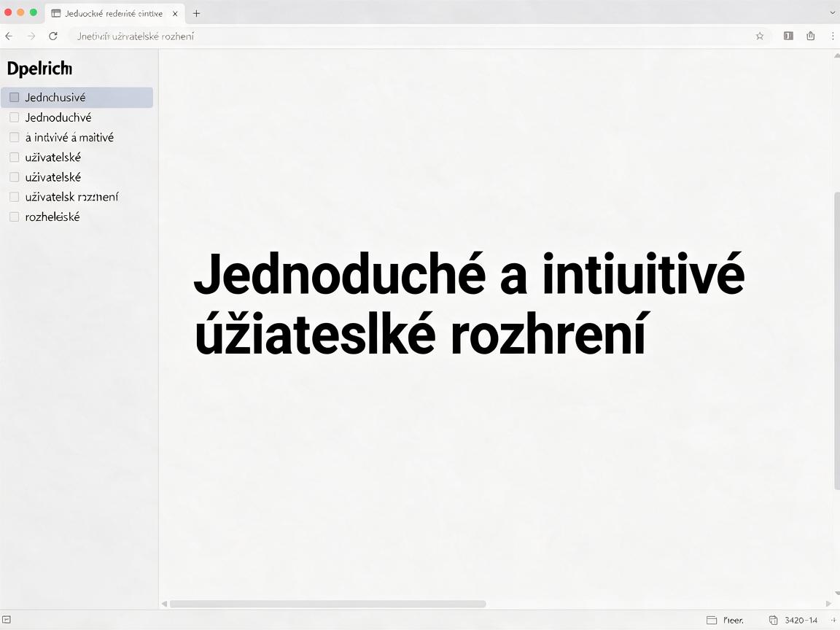Screen dimensions: 840x630
Task: Open the side panel icon in toolbar
Action: click(788, 36)
